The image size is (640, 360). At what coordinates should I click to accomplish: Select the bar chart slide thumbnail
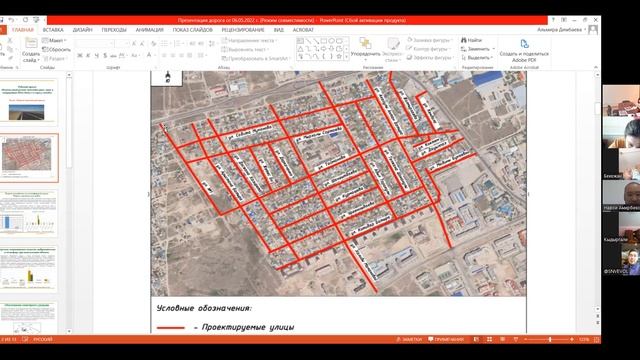tap(29, 213)
